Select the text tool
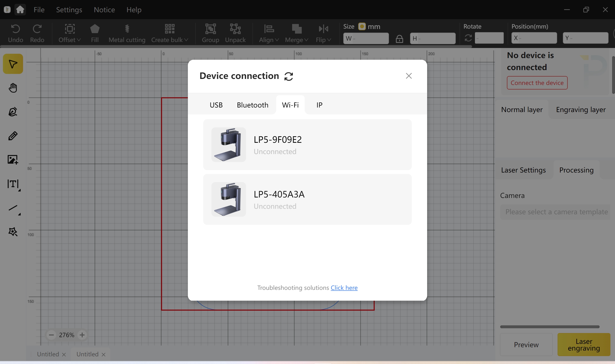 pos(13,184)
